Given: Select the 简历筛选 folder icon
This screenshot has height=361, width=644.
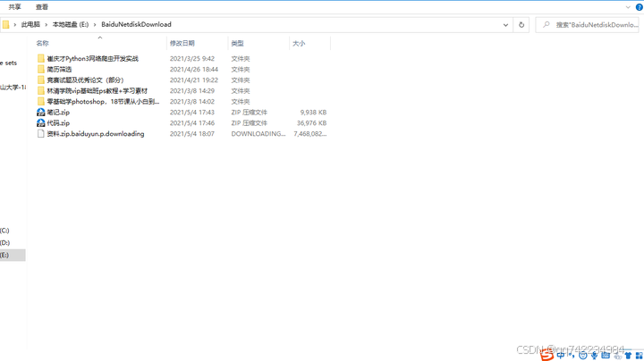Looking at the screenshot, I should [x=41, y=69].
